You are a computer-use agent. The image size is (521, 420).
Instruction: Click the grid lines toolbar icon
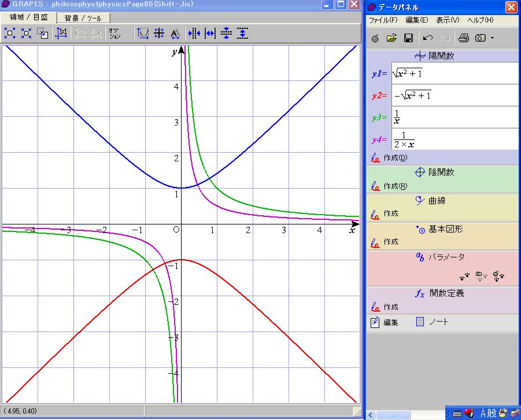pyautogui.click(x=158, y=34)
